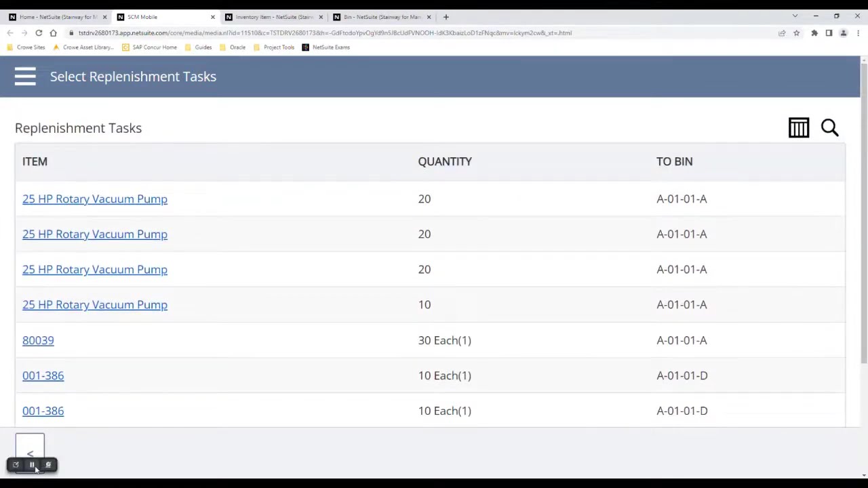Bookmark this page with star icon
This screenshot has height=488, width=868.
tap(796, 33)
